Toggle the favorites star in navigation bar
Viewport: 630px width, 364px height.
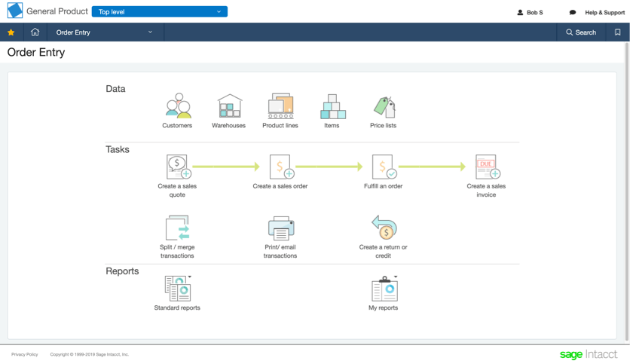coord(11,32)
